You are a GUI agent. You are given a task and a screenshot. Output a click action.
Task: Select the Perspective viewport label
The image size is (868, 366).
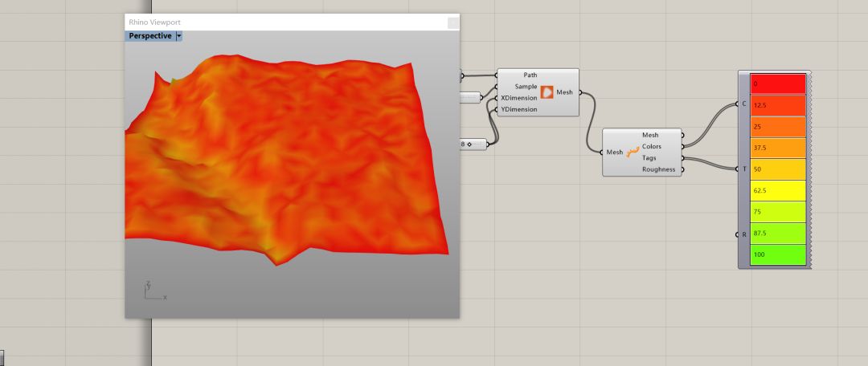pos(150,36)
